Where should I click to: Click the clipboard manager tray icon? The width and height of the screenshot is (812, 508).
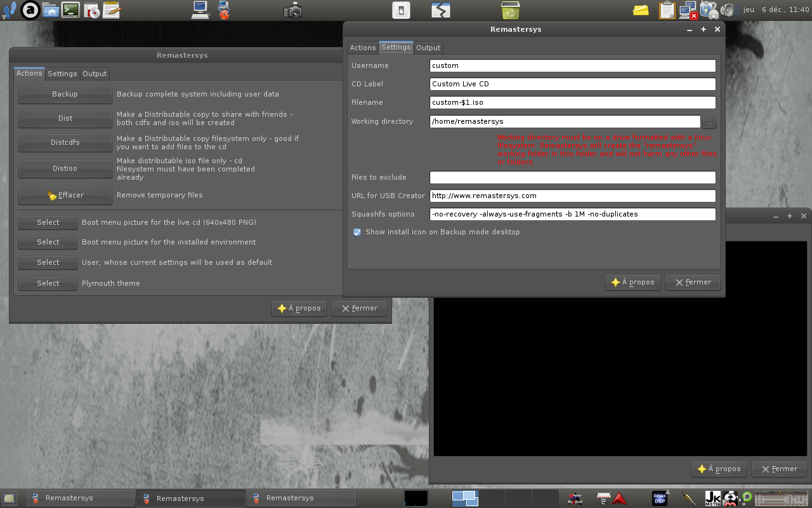(667, 10)
